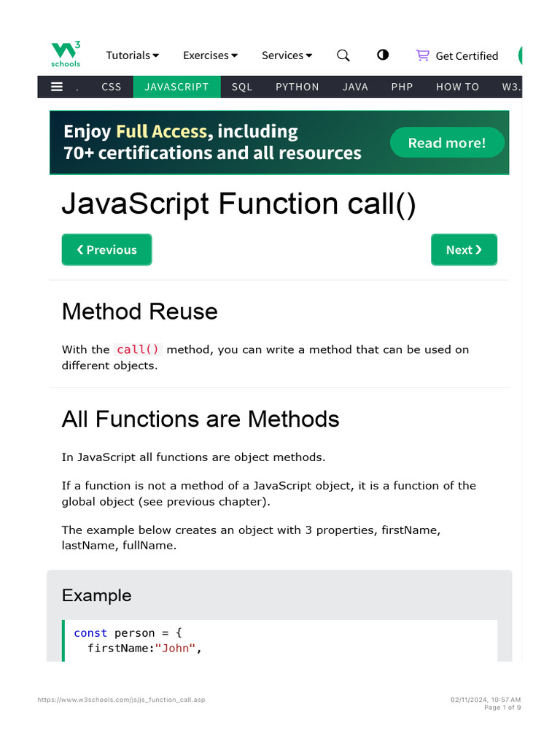The image size is (560, 747).
Task: Click the Read more! button
Action: pyautogui.click(x=447, y=142)
